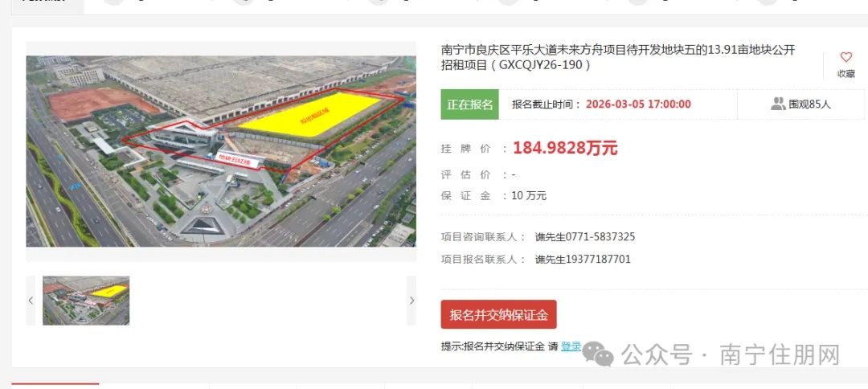868x389 pixels.
Task: Select the aerial photo thumbnail
Action: [86, 301]
